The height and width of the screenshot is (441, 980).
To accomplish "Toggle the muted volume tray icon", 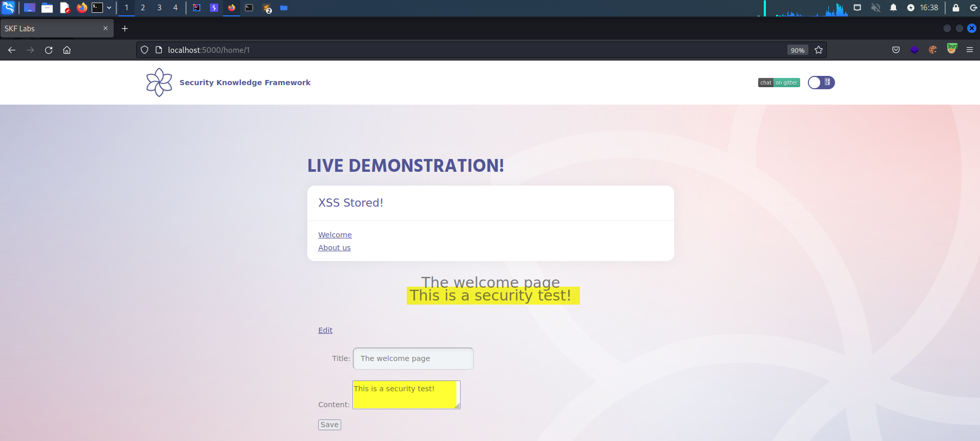I will click(875, 8).
